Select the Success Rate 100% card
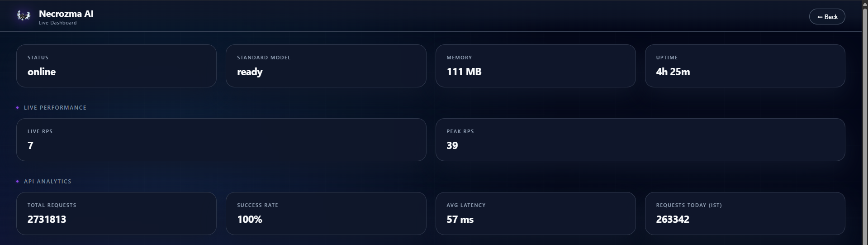868x245 pixels. tap(326, 213)
